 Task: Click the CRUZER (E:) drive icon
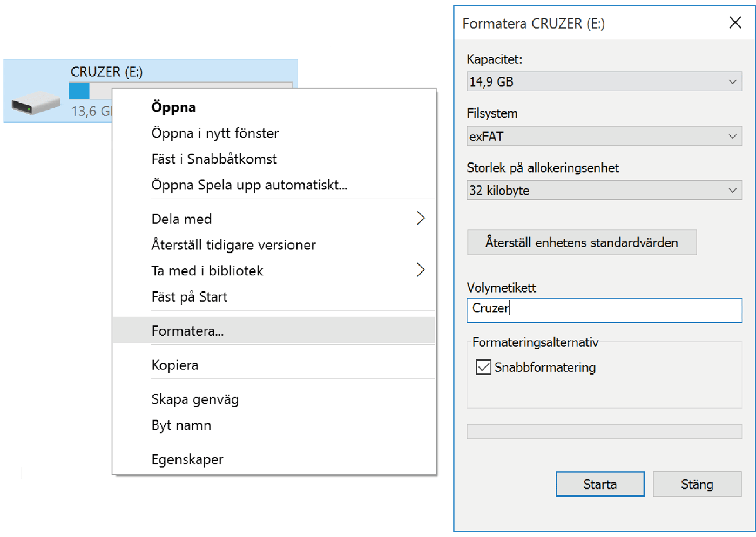(36, 103)
